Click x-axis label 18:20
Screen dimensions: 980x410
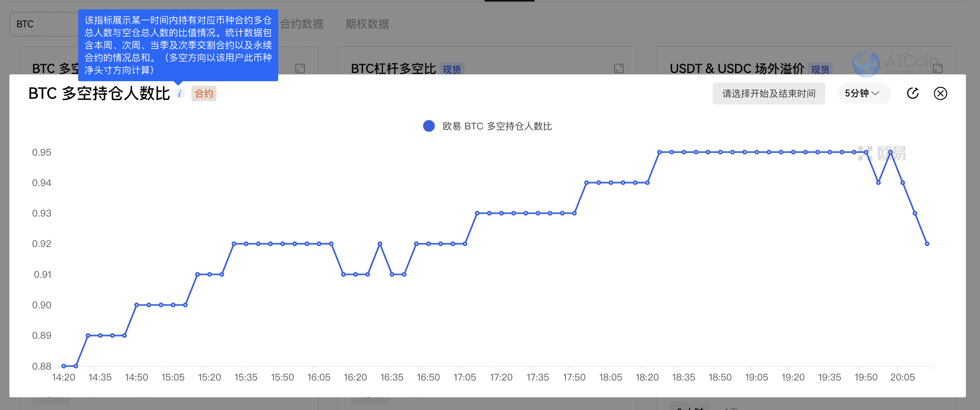[647, 377]
